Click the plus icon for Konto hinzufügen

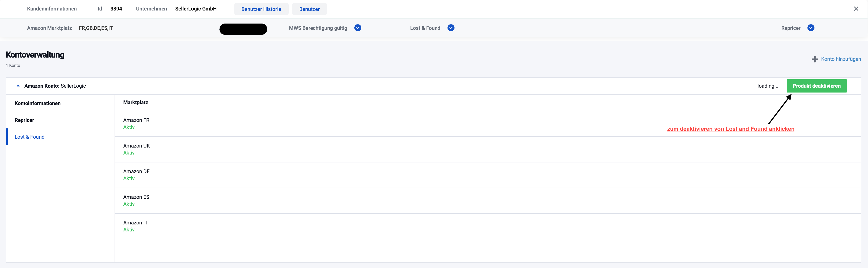point(814,59)
